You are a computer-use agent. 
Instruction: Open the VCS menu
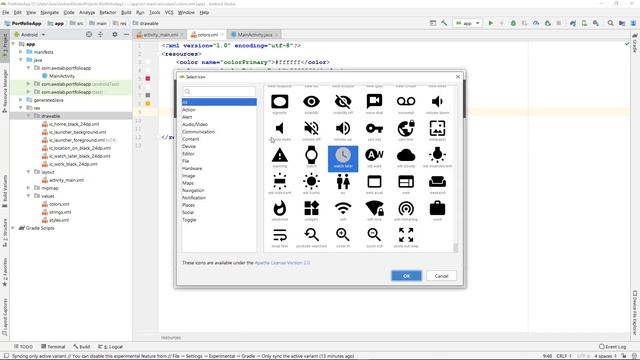[169, 13]
